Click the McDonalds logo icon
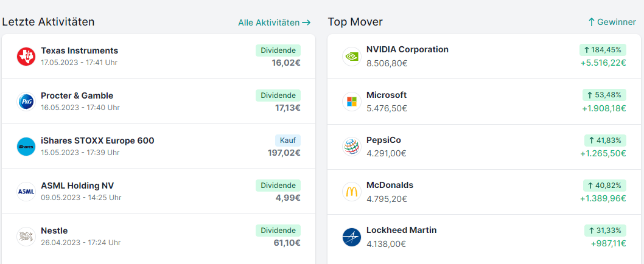 [x=352, y=192]
